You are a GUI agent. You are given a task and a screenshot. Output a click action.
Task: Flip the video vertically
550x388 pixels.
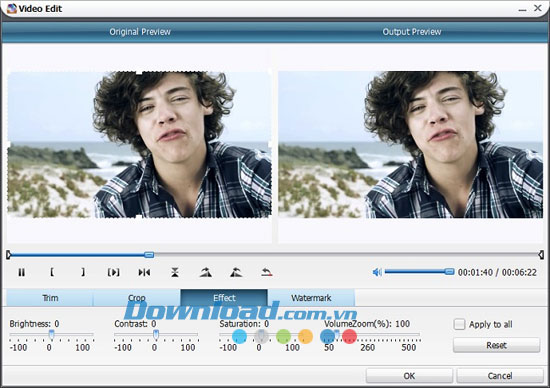[175, 272]
